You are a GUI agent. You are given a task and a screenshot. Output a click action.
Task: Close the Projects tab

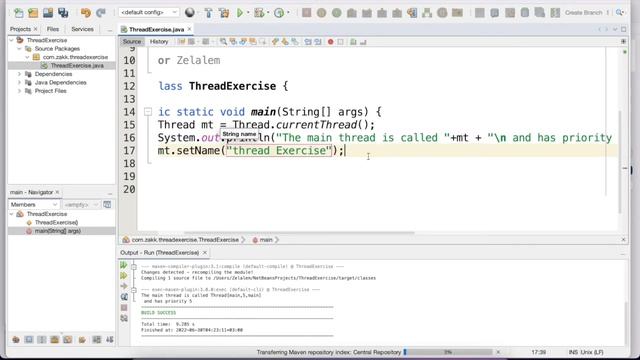pyautogui.click(x=36, y=29)
